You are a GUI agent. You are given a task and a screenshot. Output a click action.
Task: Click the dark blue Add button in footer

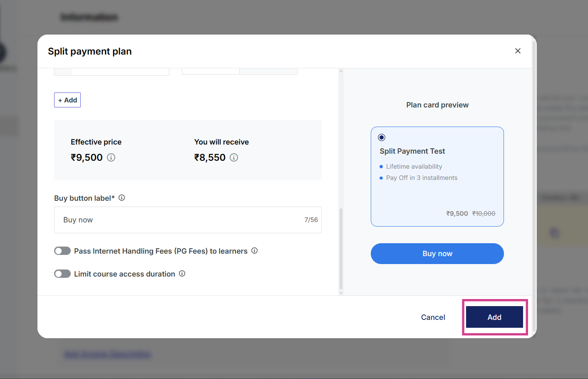494,317
